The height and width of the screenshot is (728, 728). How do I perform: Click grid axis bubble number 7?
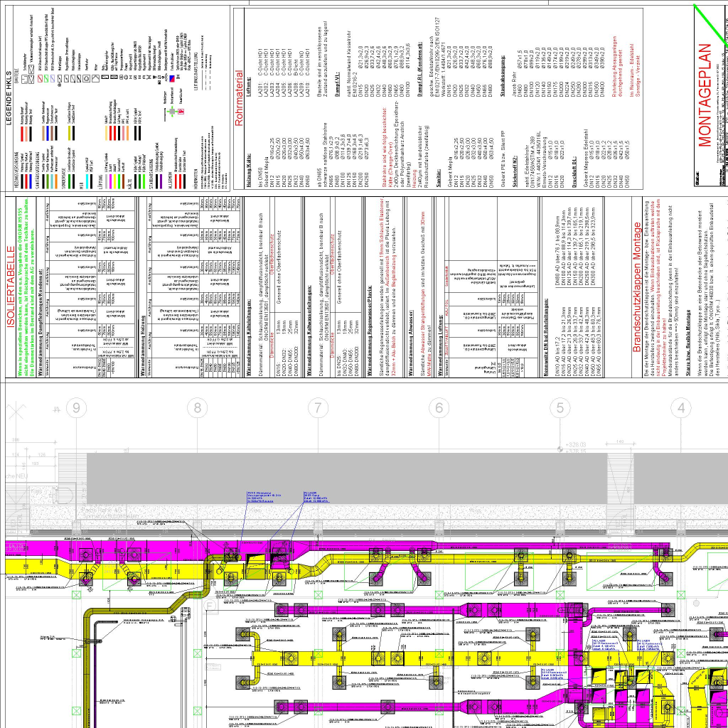click(x=318, y=407)
